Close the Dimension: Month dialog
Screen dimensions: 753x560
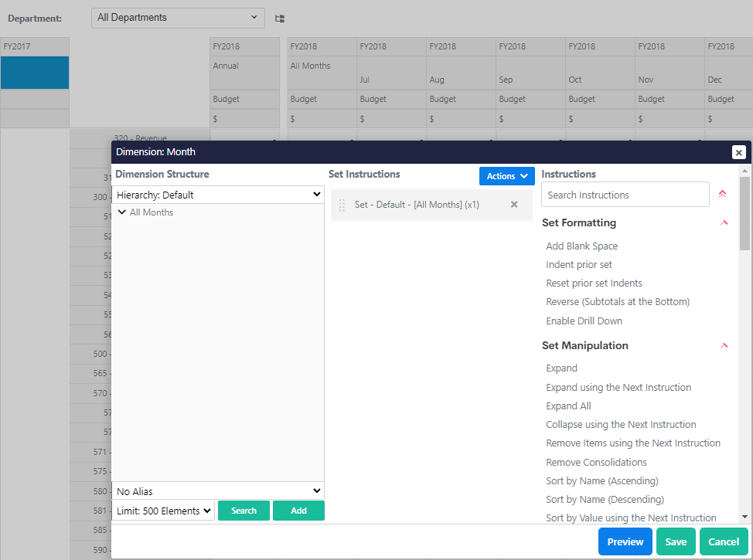click(x=738, y=152)
